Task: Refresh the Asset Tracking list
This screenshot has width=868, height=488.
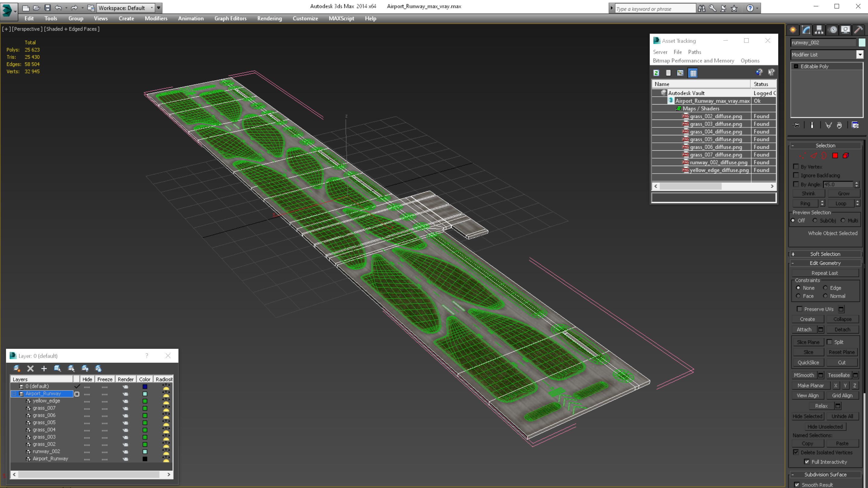Action: point(656,73)
